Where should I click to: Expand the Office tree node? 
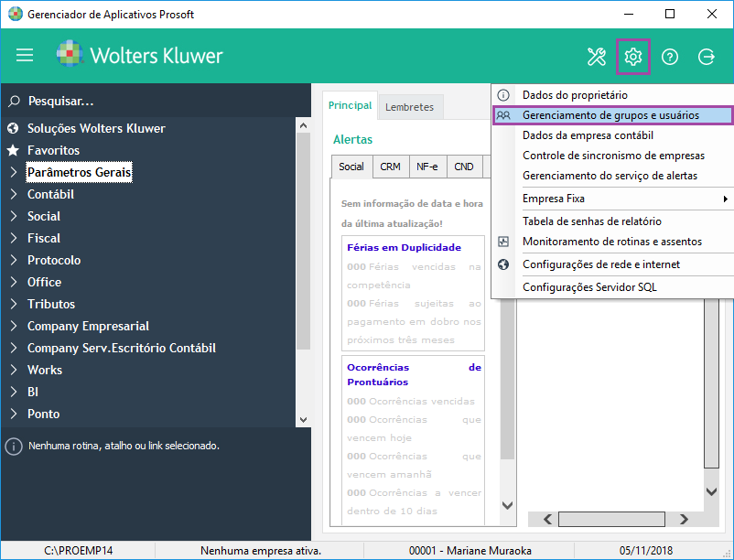pos(14,282)
